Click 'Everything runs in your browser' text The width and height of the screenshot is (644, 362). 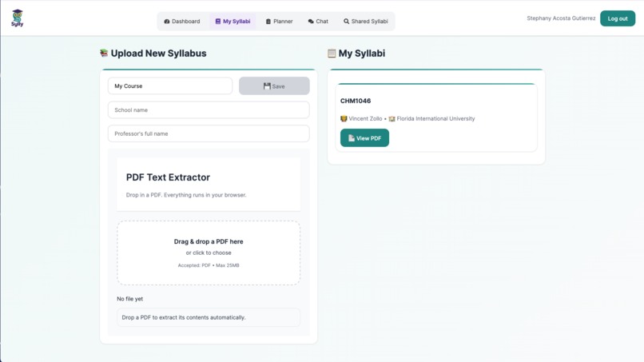coord(205,195)
